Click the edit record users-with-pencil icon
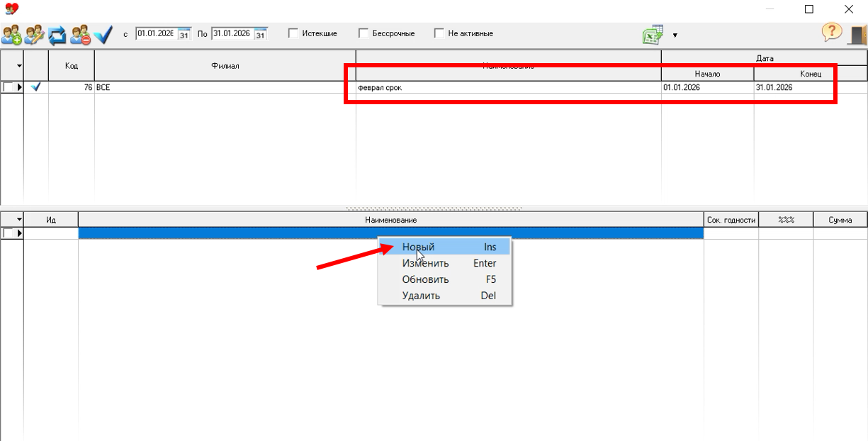This screenshot has height=441, width=868. (x=34, y=34)
